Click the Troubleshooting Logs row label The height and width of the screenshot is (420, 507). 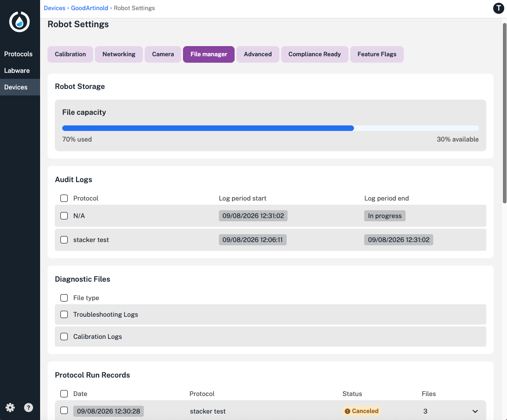click(x=106, y=314)
